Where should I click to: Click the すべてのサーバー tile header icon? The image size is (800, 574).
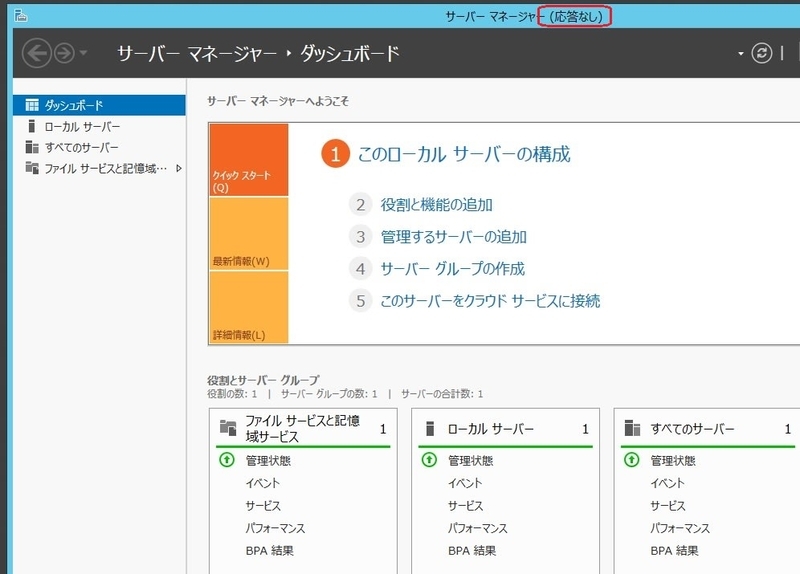(632, 428)
